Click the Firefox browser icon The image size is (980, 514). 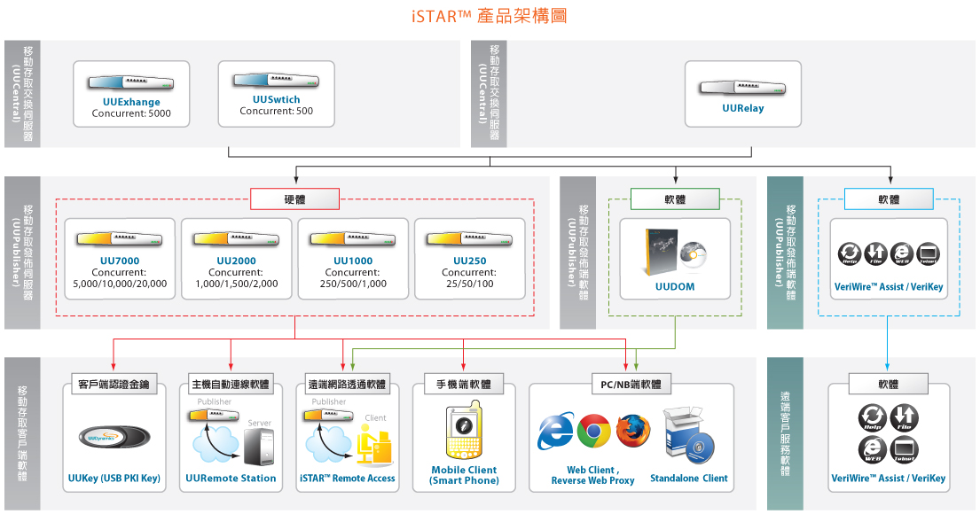(633, 431)
